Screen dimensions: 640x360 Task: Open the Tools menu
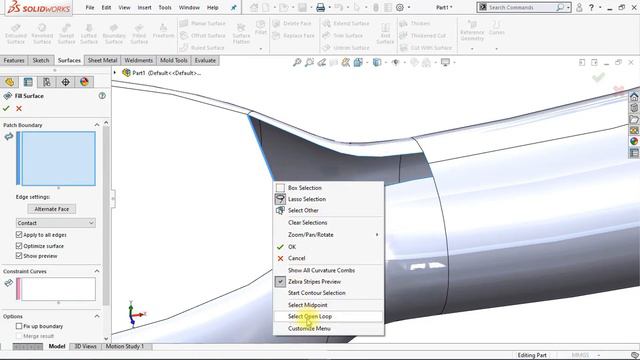point(165,7)
